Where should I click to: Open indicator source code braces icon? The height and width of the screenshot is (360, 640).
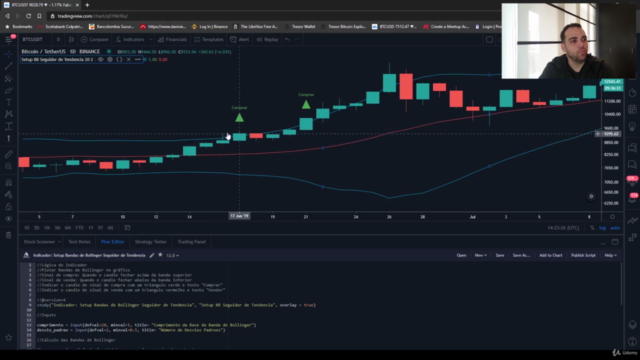tap(119, 60)
